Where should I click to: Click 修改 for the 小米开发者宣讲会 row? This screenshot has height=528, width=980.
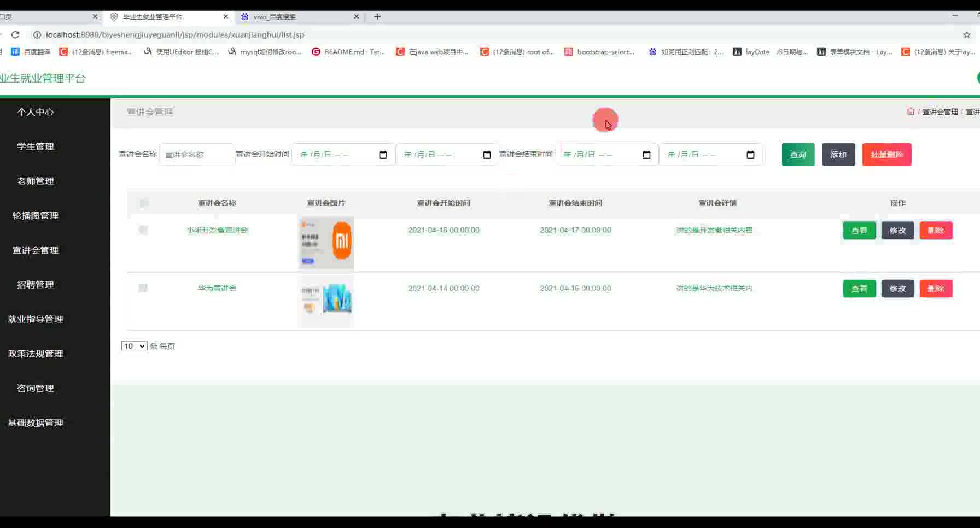point(897,231)
